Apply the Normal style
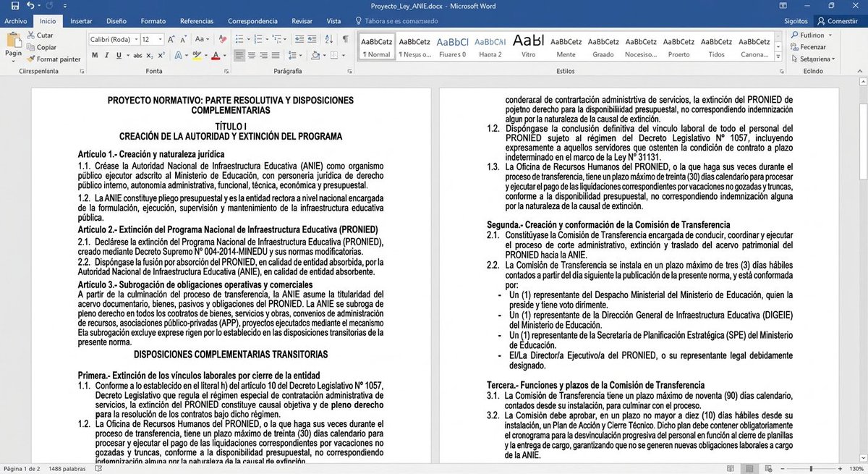Image resolution: width=868 pixels, height=474 pixels. pyautogui.click(x=376, y=47)
